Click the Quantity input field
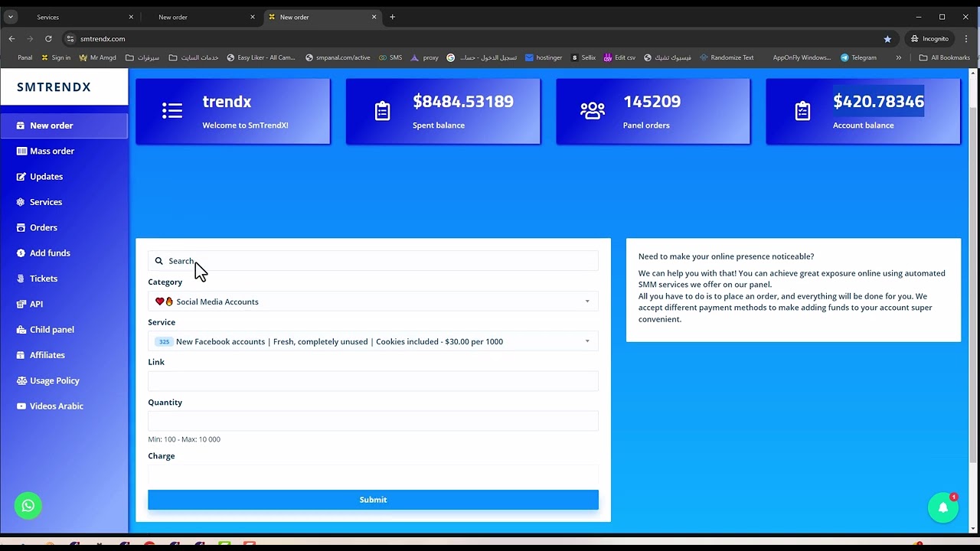 (373, 421)
